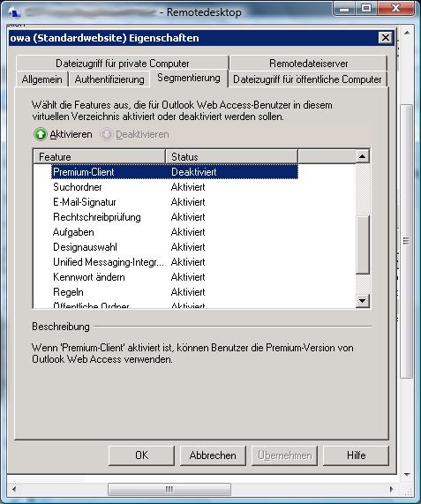Maximize the Remotedesktop window

(366, 8)
